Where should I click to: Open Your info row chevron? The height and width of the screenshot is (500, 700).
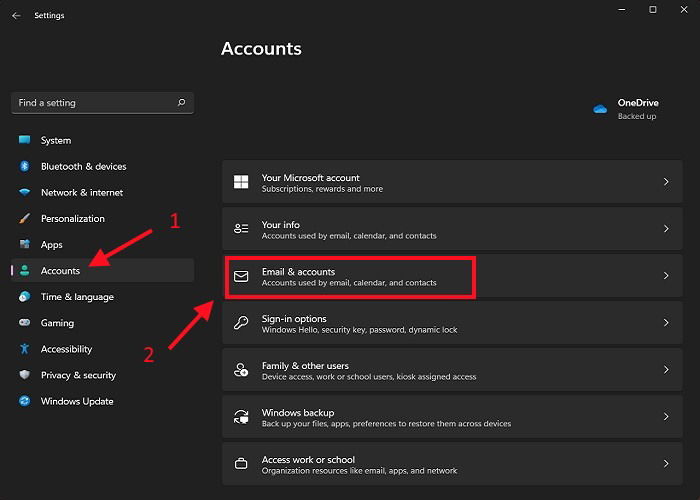click(x=666, y=229)
